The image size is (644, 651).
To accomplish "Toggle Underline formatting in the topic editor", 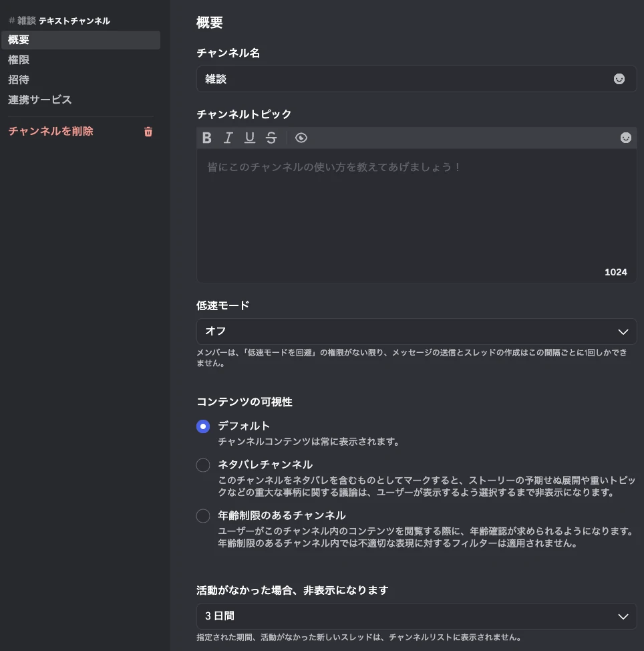I will tap(250, 138).
